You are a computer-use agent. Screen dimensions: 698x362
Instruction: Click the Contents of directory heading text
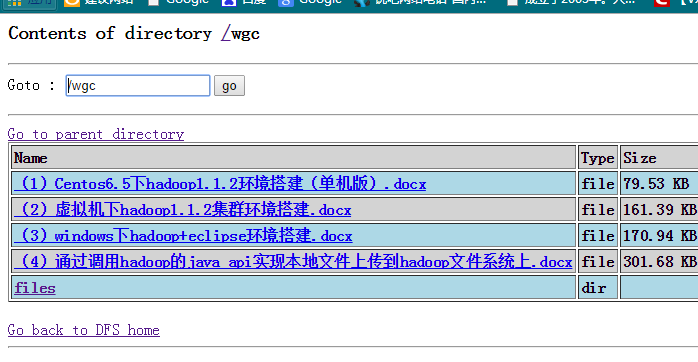click(110, 33)
